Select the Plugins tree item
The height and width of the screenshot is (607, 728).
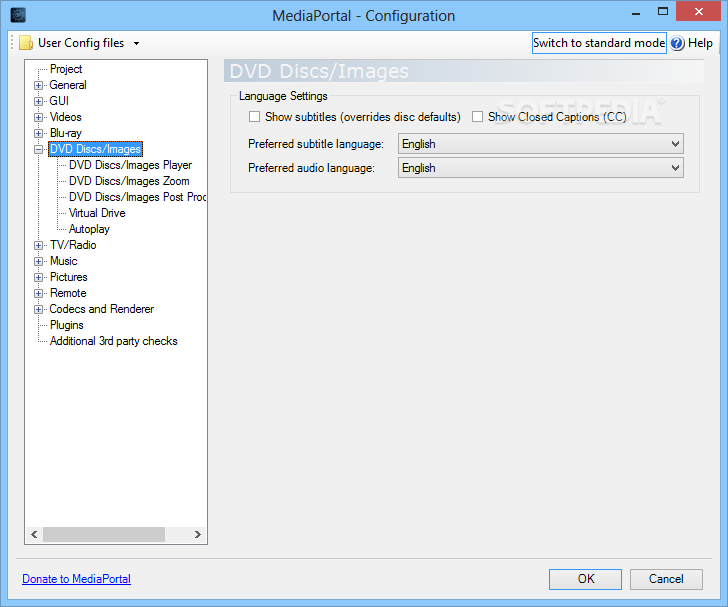pyautogui.click(x=66, y=325)
